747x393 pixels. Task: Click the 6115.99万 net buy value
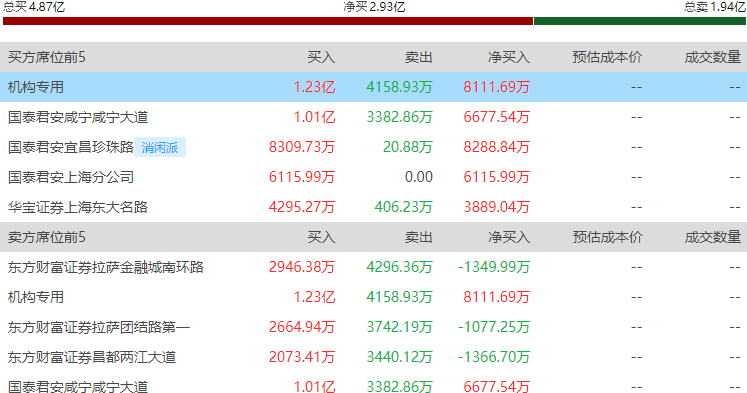(x=496, y=177)
